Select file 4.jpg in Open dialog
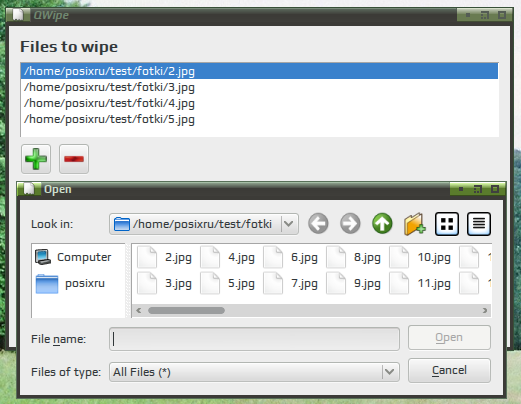The image size is (521, 404). point(227,257)
